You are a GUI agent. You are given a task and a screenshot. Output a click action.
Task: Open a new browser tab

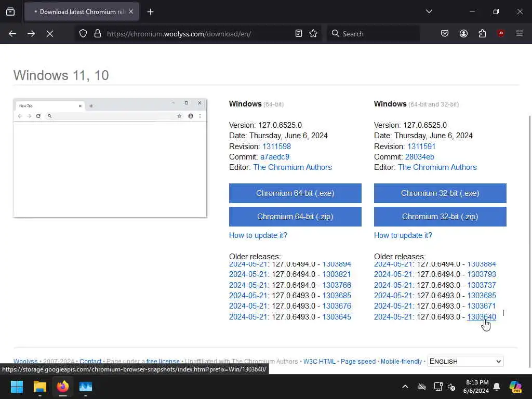coord(150,12)
